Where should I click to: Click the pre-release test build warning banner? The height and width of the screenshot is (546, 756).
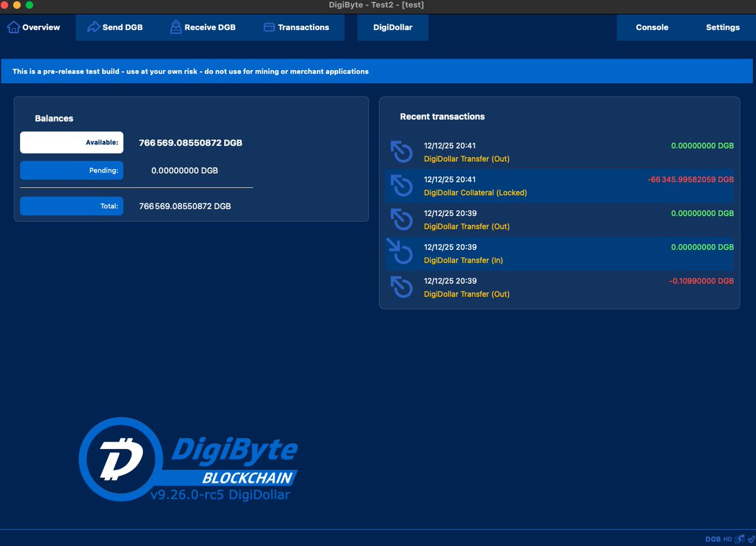tap(377, 71)
